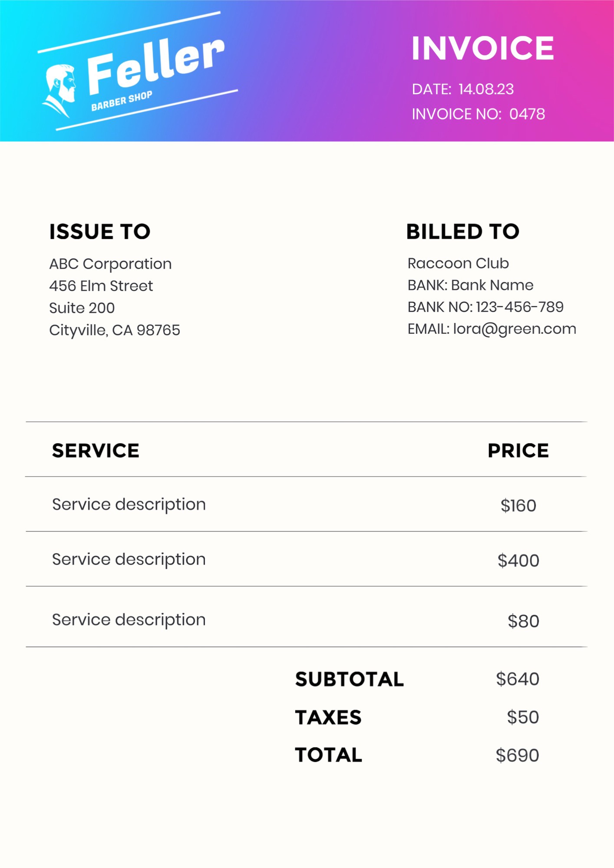This screenshot has height=868, width=614.
Task: Select the invoice date 14.08.23
Action: 486,89
